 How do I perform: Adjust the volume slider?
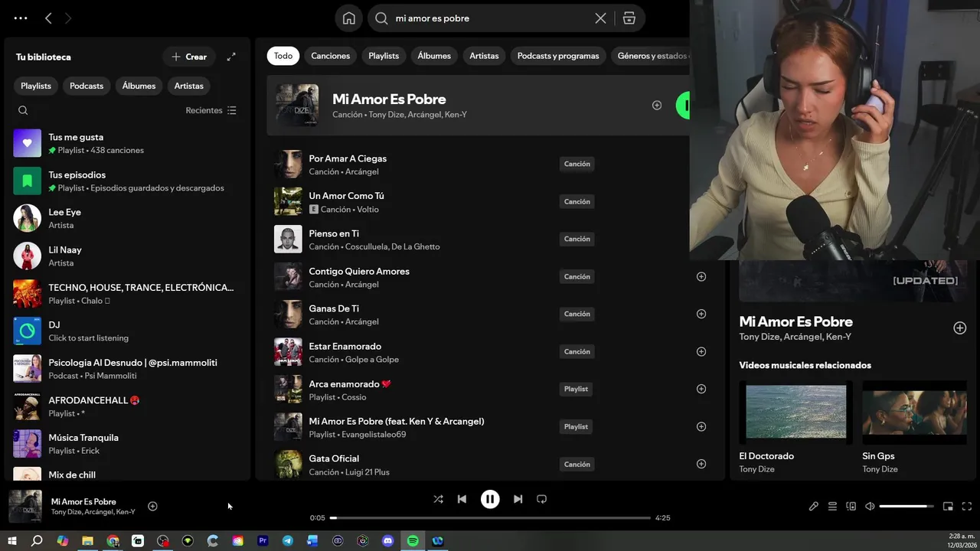(906, 506)
